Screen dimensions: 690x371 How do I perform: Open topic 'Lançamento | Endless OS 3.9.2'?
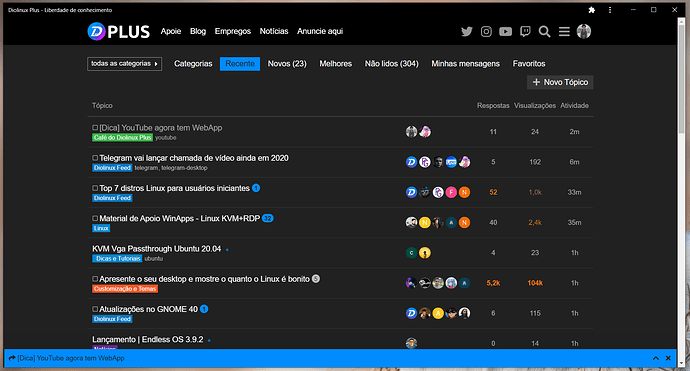[x=148, y=339]
